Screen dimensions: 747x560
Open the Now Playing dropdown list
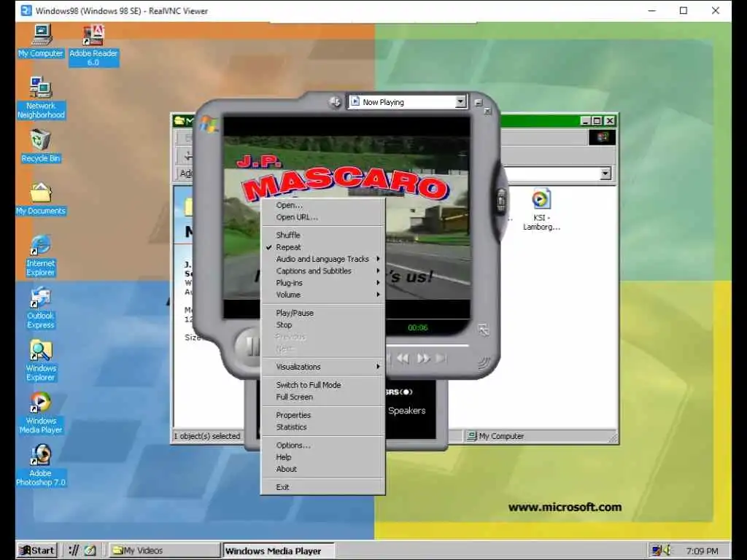pyautogui.click(x=460, y=102)
